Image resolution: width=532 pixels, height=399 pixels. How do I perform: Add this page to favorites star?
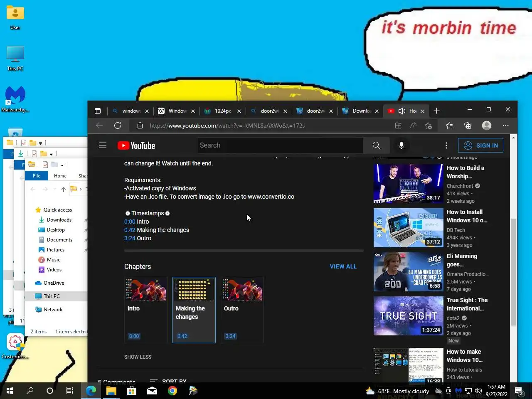[x=429, y=126]
